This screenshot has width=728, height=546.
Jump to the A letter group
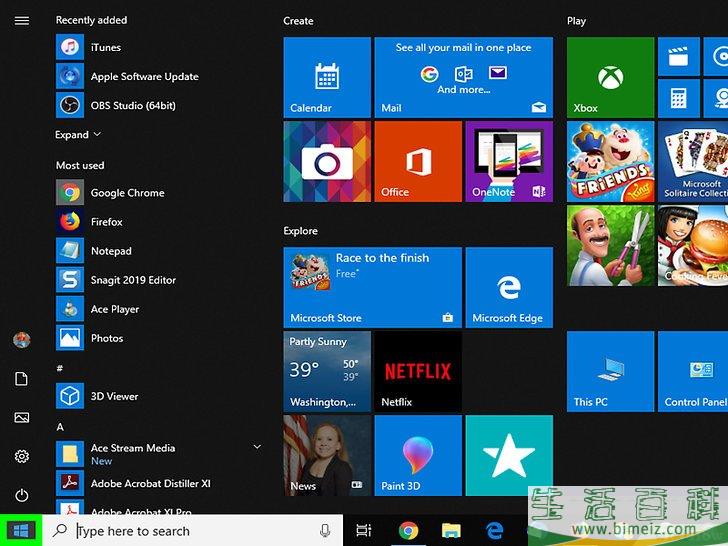(60, 427)
